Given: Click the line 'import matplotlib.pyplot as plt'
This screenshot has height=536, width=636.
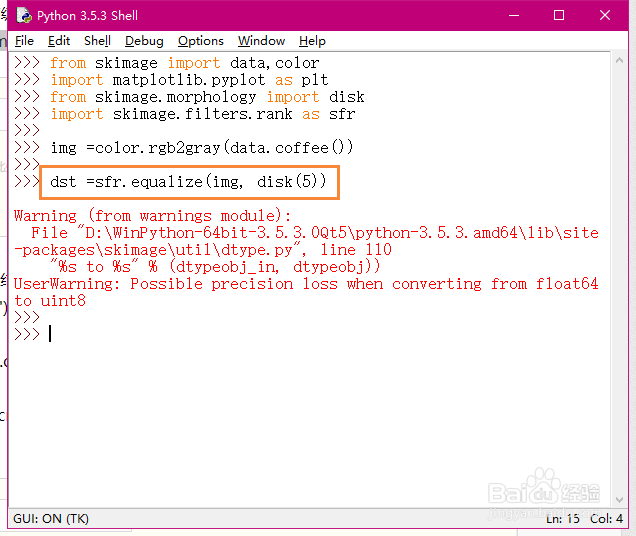Looking at the screenshot, I should [189, 80].
